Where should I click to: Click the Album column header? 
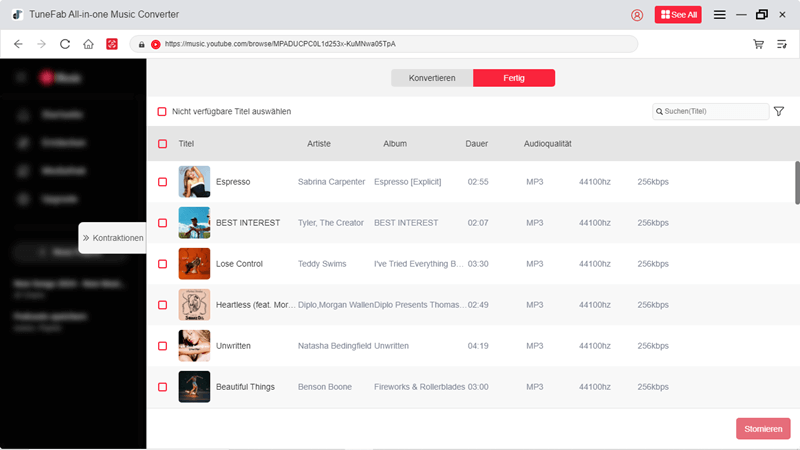coord(395,144)
